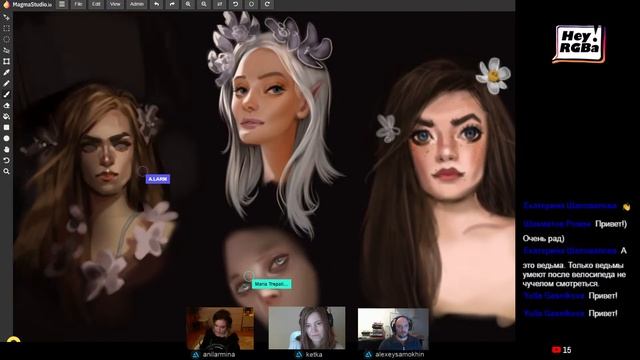The height and width of the screenshot is (360, 640).
Task: Open the File menu
Action: coord(78,4)
